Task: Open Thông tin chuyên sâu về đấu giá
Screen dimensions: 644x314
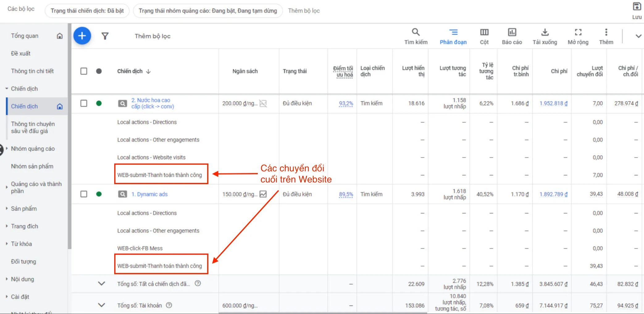Action: [33, 127]
